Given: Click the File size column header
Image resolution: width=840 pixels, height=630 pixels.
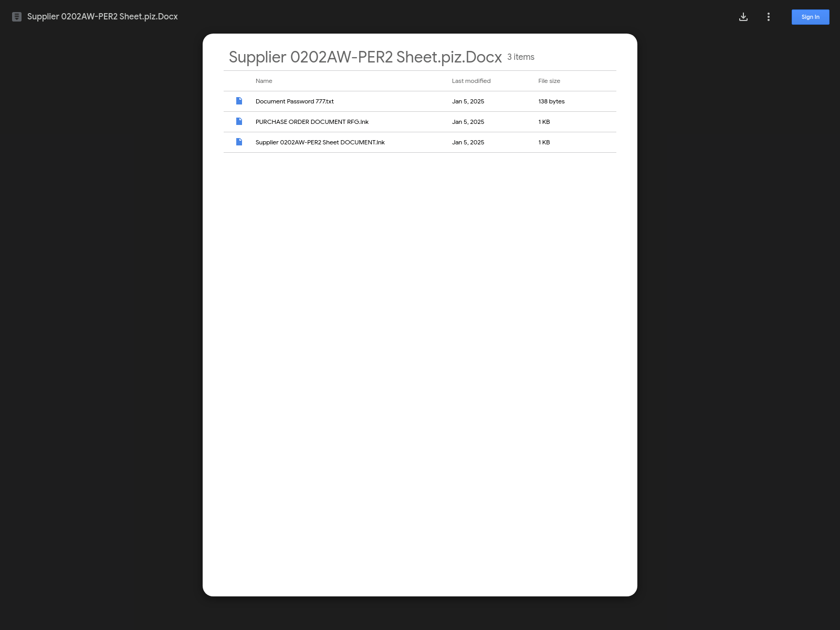Looking at the screenshot, I should point(549,81).
